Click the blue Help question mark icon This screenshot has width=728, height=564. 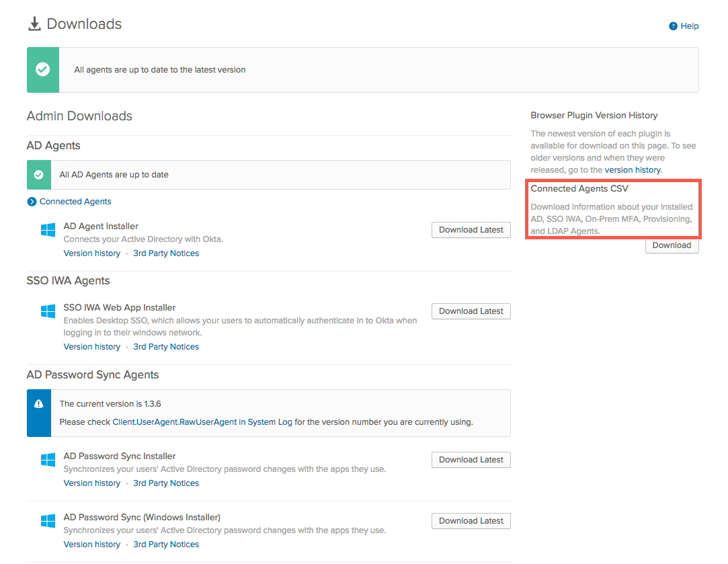(673, 26)
